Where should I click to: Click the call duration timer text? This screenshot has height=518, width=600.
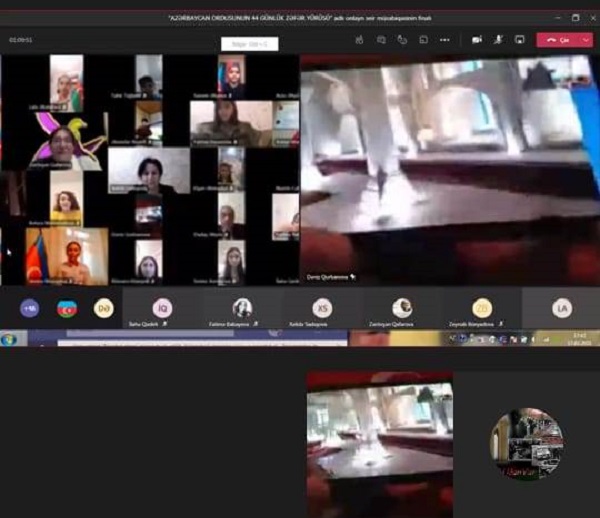click(x=21, y=40)
